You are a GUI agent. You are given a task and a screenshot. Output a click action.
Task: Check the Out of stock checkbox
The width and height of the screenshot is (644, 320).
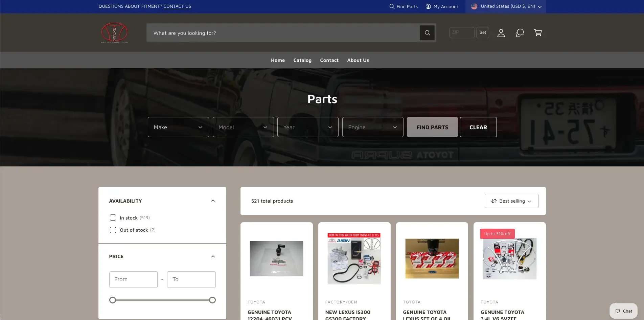pyautogui.click(x=113, y=230)
